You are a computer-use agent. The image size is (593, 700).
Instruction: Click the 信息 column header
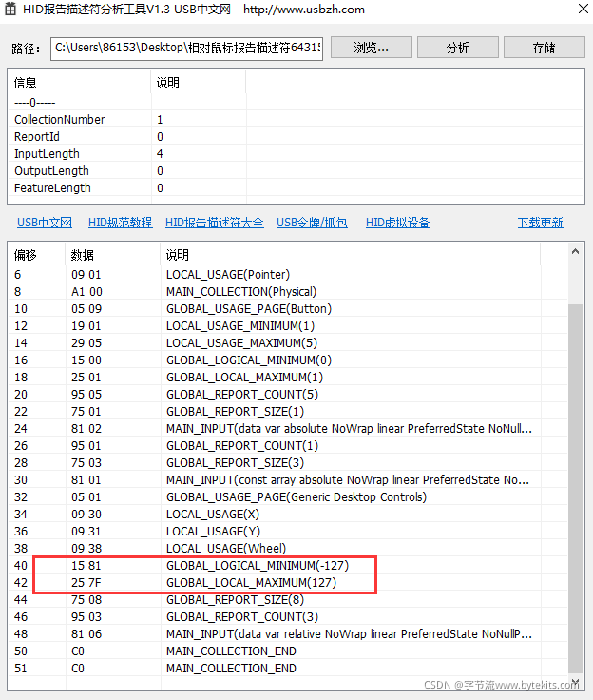pos(80,83)
